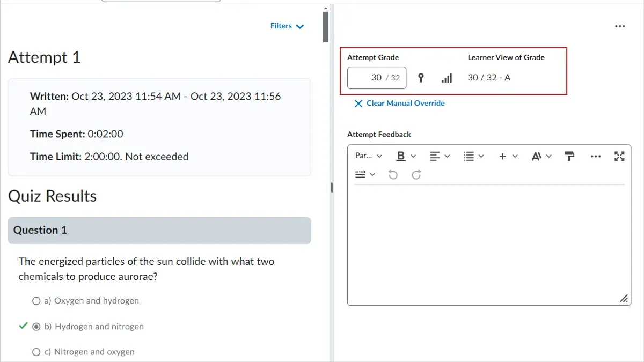644x362 pixels.
Task: Open the three-dot options menu at top right
Action: click(620, 26)
